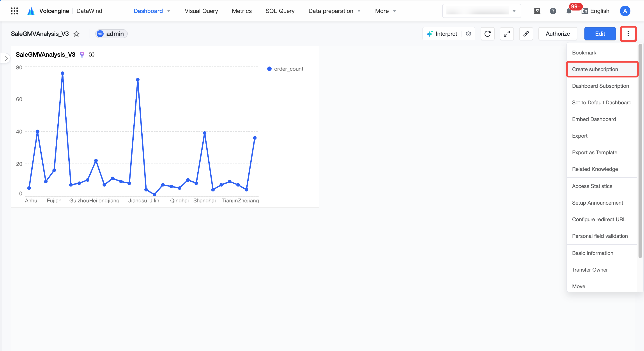Star the SaleGMVAnalysis_V3 dashboard as favorite
This screenshot has width=644, height=351.
pos(76,34)
